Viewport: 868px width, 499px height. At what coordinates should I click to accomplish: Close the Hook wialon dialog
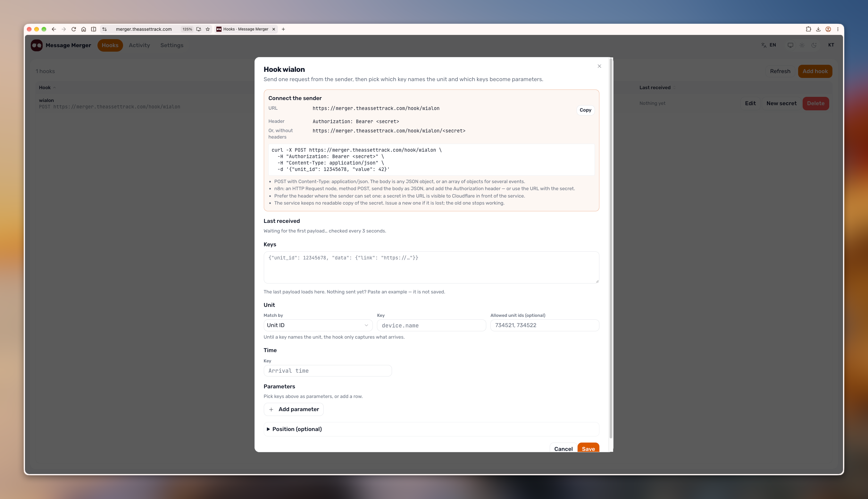coord(599,66)
